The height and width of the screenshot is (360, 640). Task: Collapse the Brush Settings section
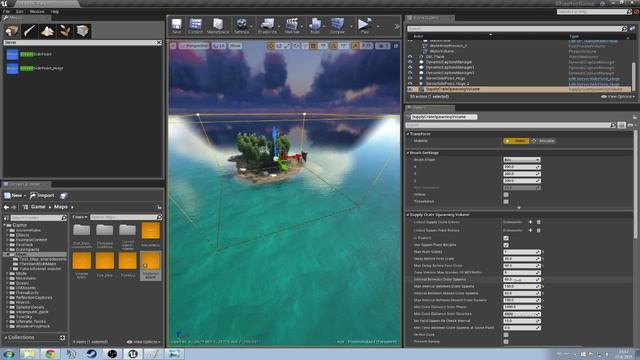(x=408, y=153)
